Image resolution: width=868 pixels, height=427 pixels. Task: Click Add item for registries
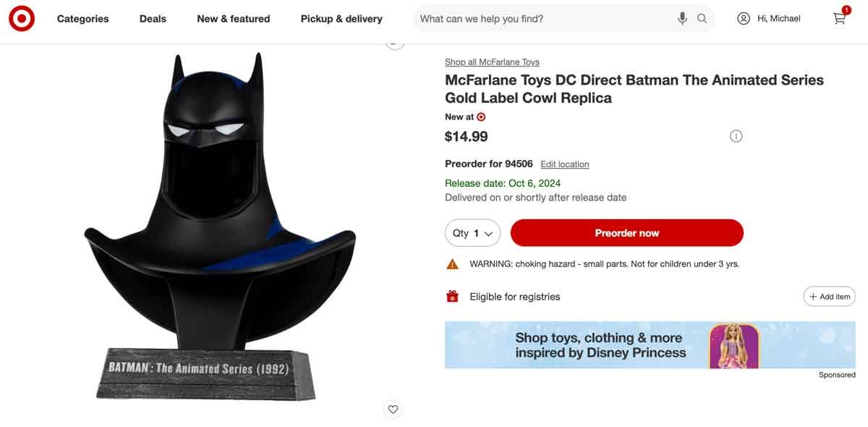click(829, 297)
